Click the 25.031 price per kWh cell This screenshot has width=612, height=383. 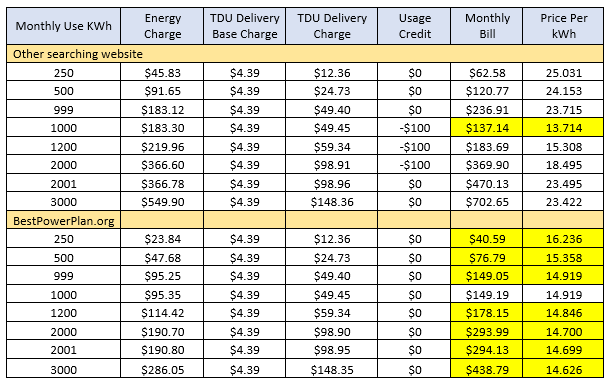pos(563,73)
